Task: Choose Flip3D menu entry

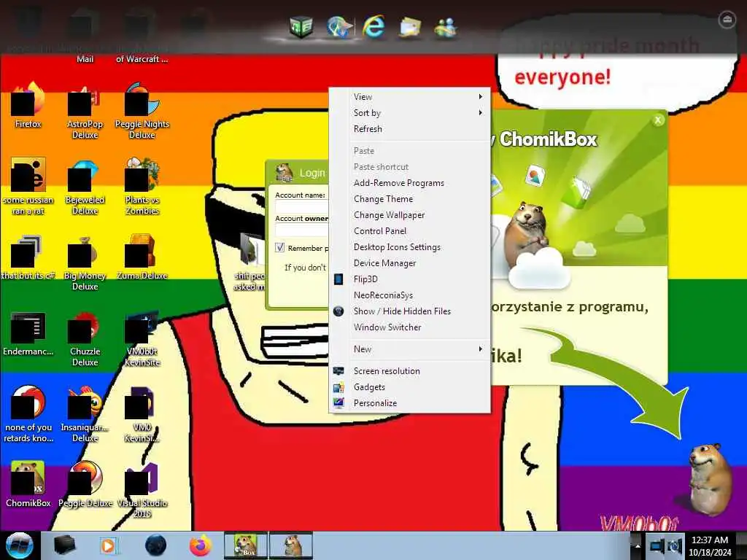Action: click(410, 279)
